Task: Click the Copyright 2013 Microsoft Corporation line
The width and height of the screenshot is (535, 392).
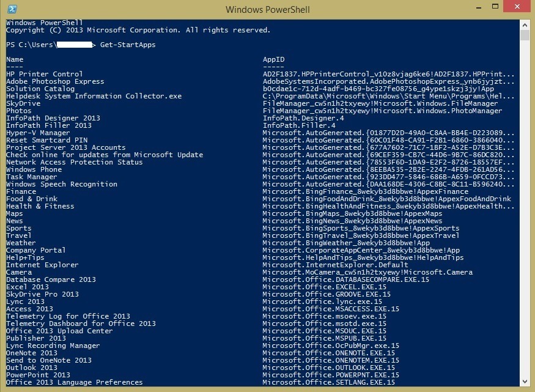Action: coord(138,30)
